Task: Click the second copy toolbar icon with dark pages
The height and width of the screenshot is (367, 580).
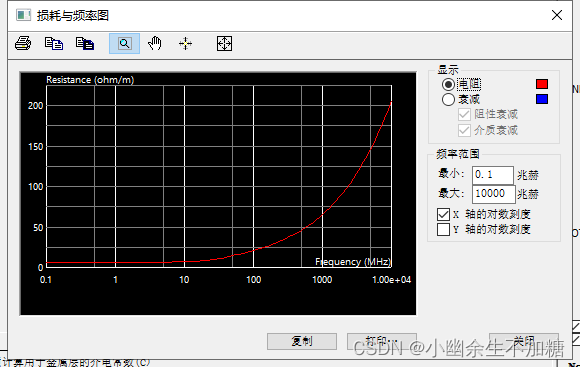Action: (85, 44)
